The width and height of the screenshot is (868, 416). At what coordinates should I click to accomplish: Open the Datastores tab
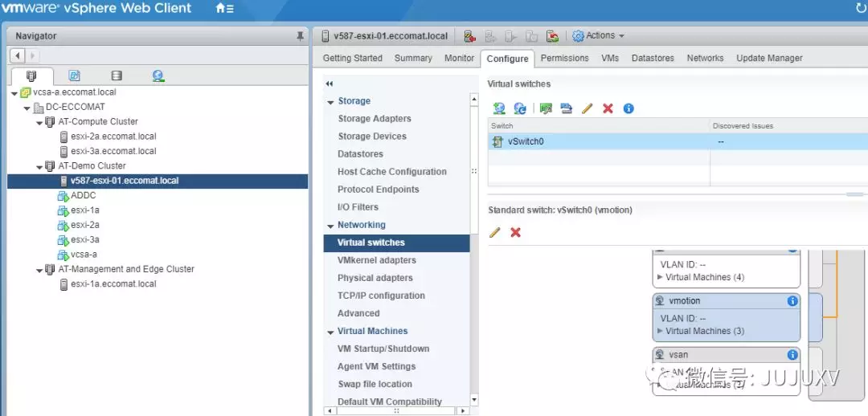(653, 58)
